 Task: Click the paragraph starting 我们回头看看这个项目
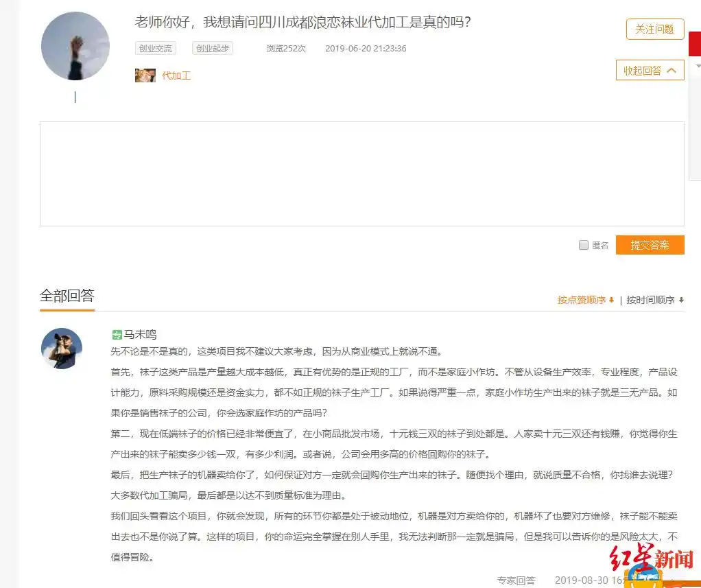pyautogui.click(x=394, y=537)
